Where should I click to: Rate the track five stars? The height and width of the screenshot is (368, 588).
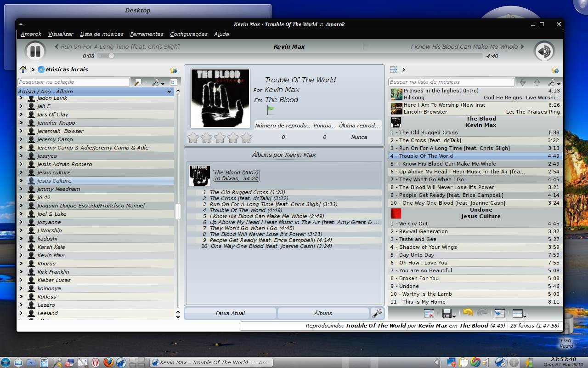pyautogui.click(x=247, y=137)
